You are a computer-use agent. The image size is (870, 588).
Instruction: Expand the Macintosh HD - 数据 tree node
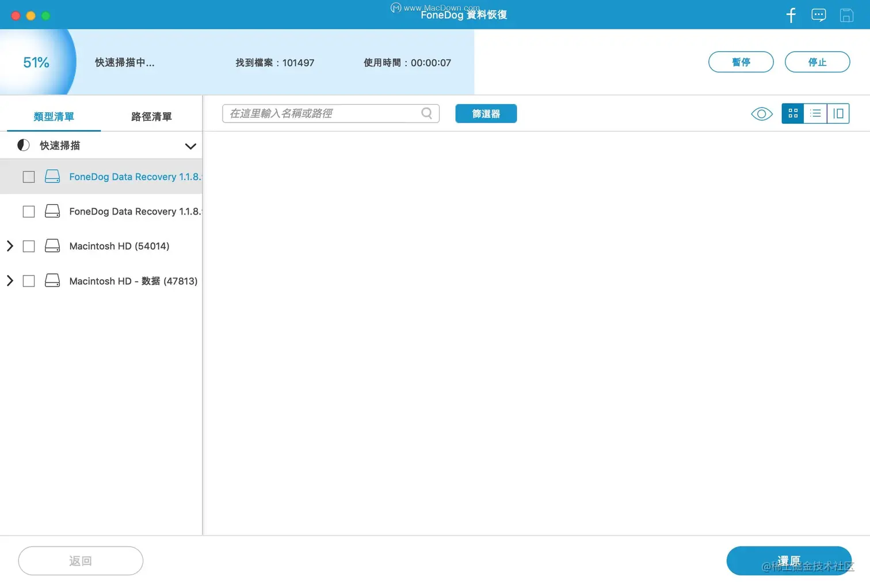(x=10, y=281)
